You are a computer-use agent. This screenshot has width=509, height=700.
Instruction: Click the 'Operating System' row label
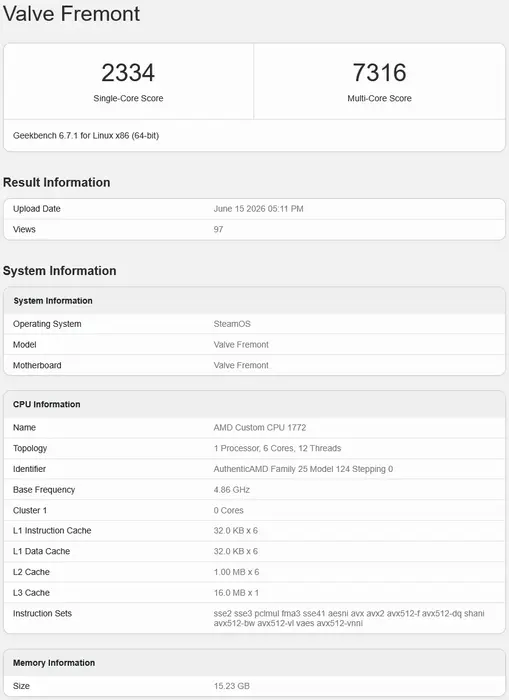click(x=47, y=324)
